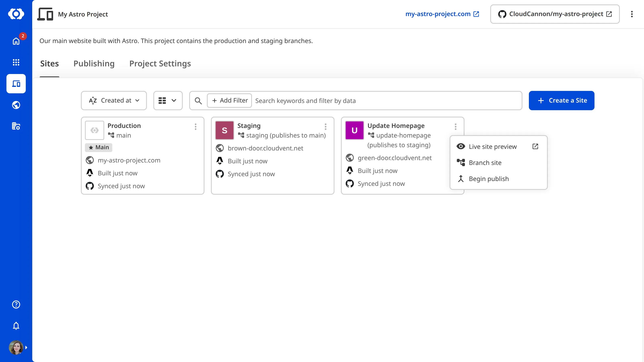Open notifications bell in sidebar
This screenshot has height=362, width=644.
16,326
